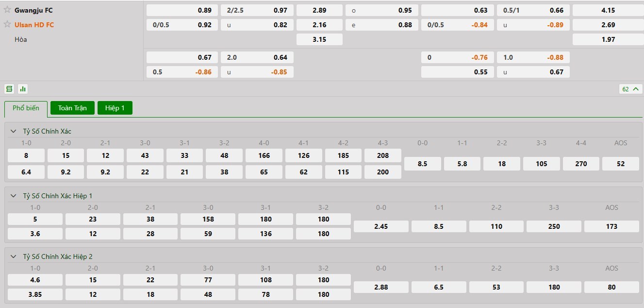644x308 pixels.
Task: Pick Gwangju handicap odds 0.89
Action: point(183,10)
